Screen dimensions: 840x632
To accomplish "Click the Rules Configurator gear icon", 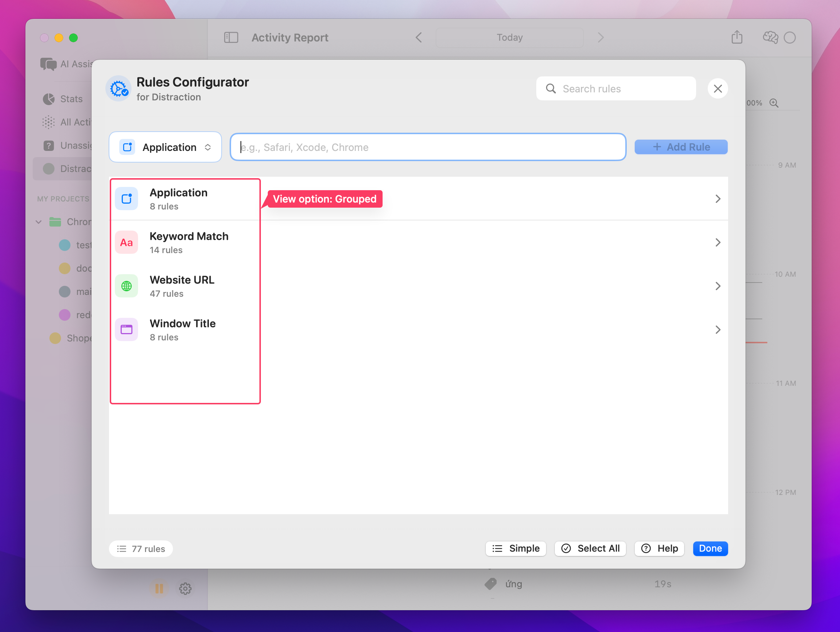I will point(118,89).
